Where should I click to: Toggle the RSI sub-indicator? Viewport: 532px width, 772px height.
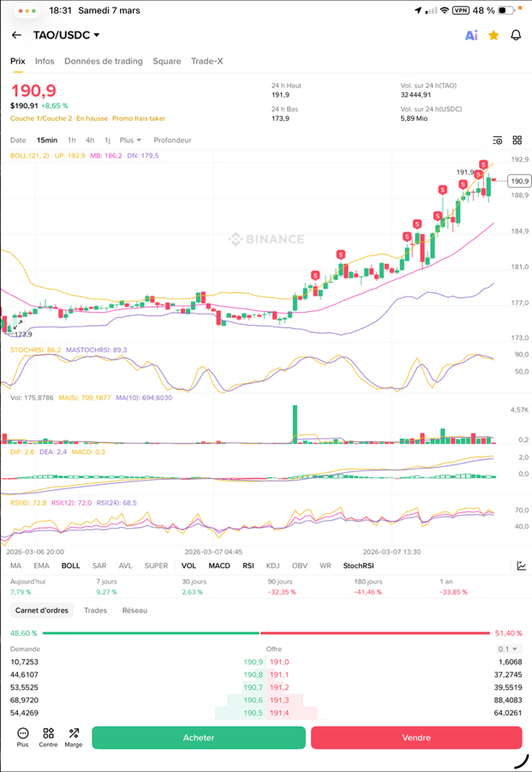click(x=248, y=566)
